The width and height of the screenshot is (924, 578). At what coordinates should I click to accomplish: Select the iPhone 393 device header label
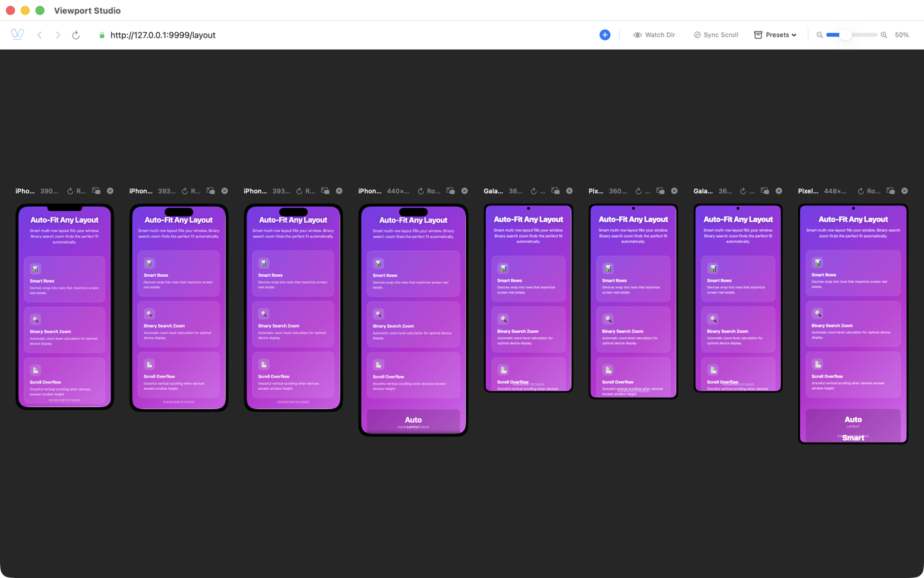(x=141, y=191)
